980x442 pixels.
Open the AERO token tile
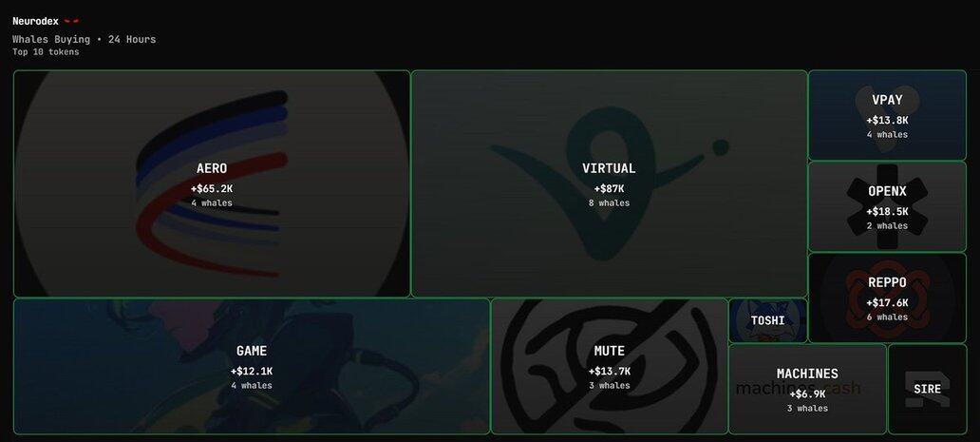pyautogui.click(x=212, y=183)
